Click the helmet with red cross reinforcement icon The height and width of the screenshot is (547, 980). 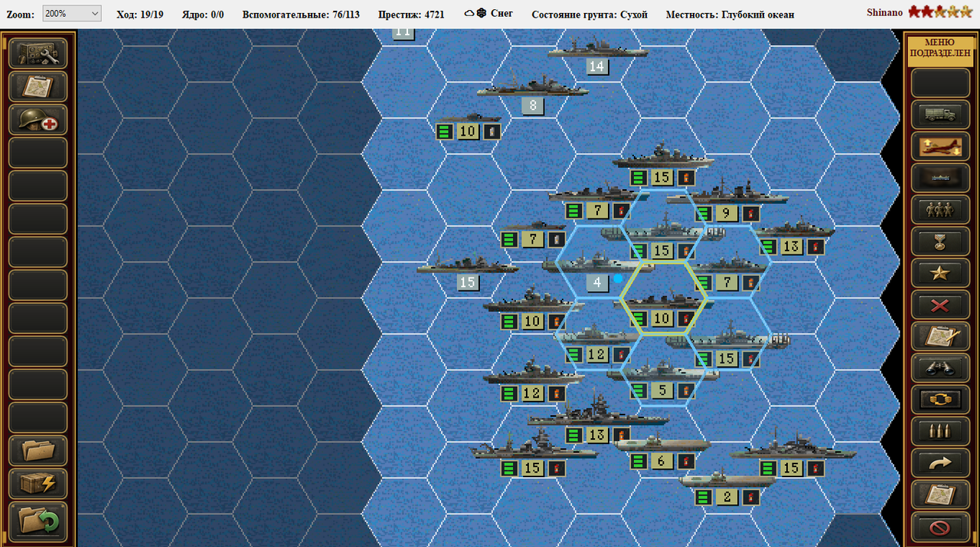click(x=38, y=120)
